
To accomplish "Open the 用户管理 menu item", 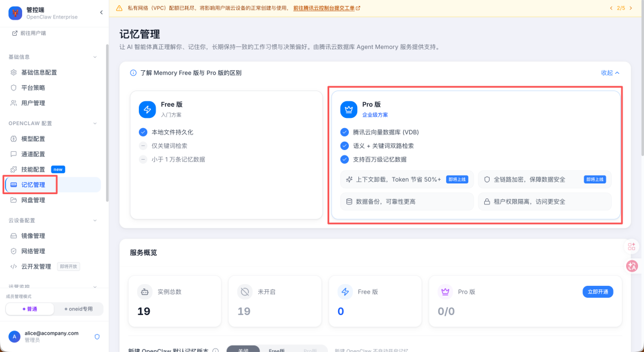I will (53, 103).
